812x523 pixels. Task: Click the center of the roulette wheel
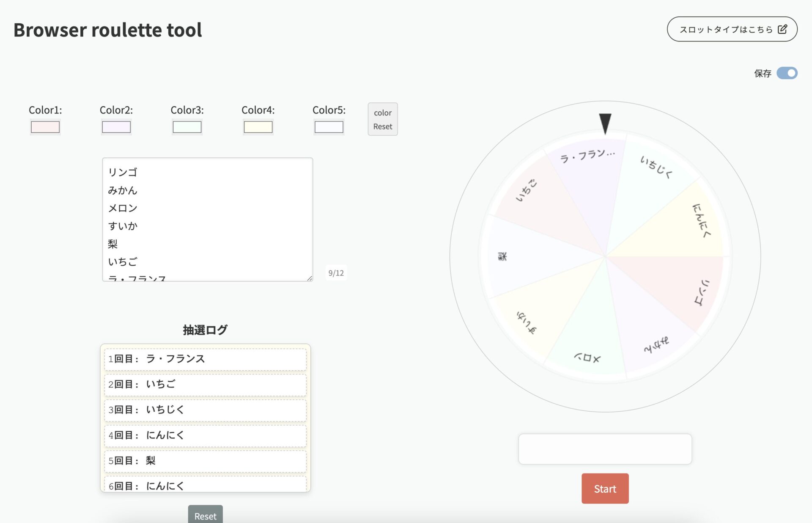[x=606, y=256]
